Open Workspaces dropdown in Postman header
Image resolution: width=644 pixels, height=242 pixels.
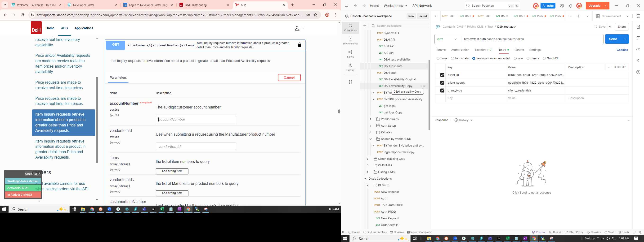point(395,6)
